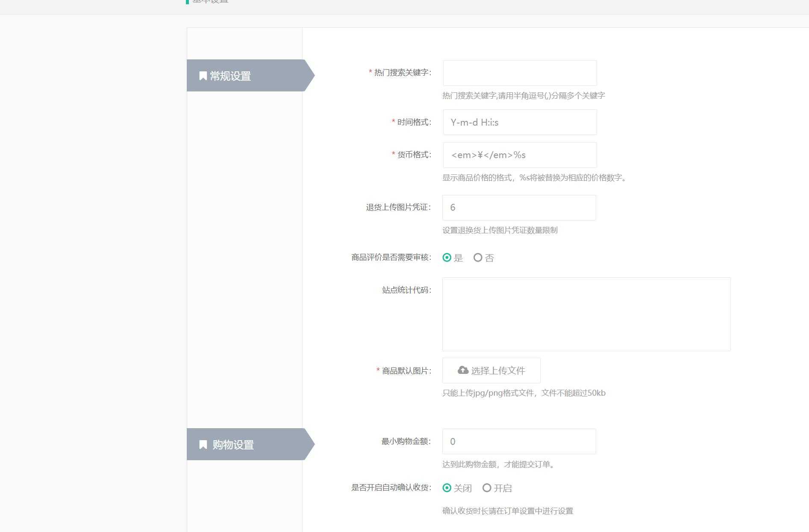Click the 最小购物金额 input showing 0
Image resolution: width=809 pixels, height=532 pixels.
519,441
